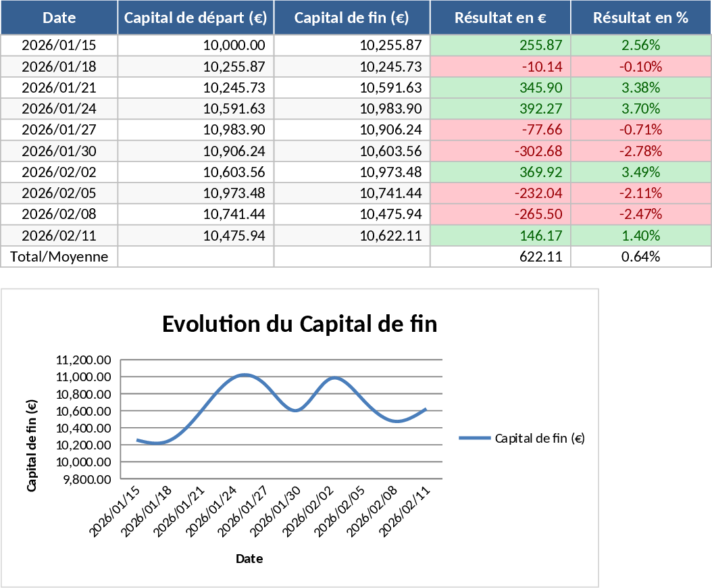Click the average 0.64% cell
712x588 pixels.
coord(641,257)
